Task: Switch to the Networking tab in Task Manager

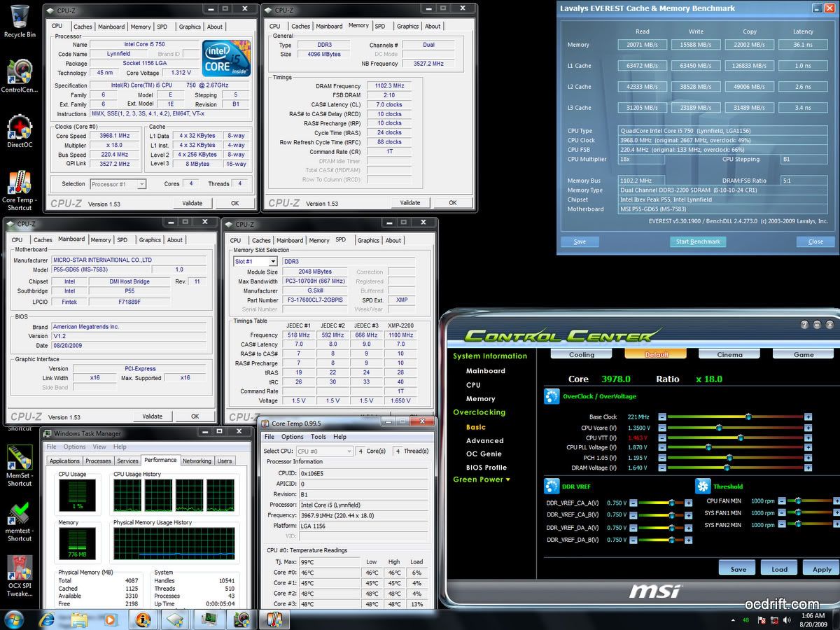Action: pos(197,461)
